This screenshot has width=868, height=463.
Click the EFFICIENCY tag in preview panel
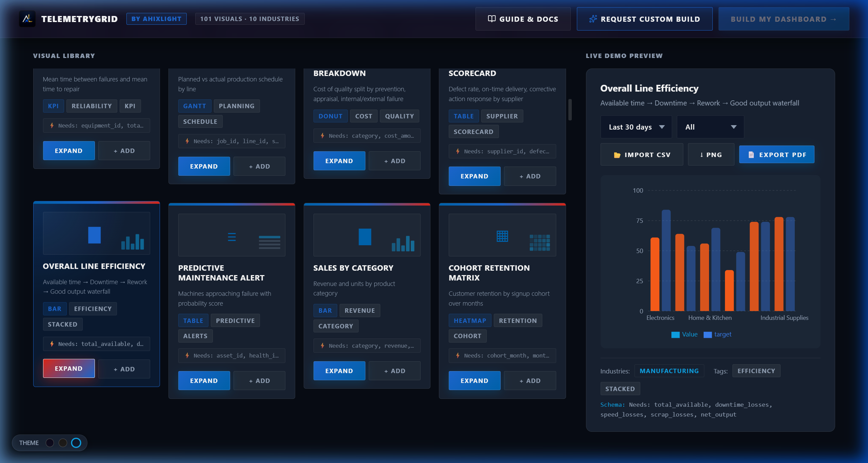coord(756,371)
